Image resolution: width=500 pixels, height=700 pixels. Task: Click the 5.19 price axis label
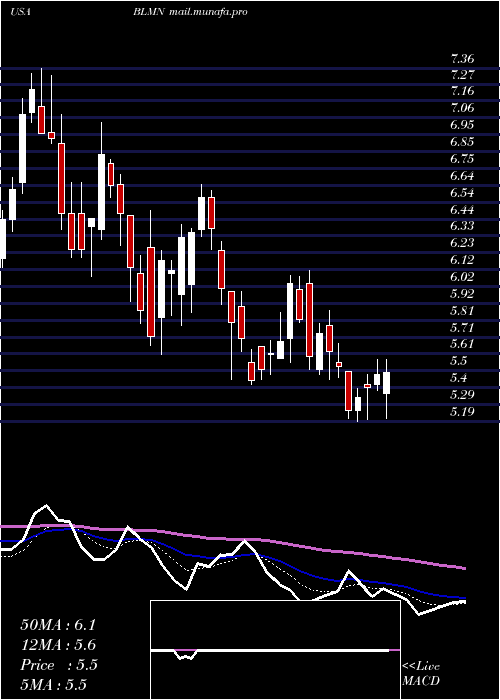click(462, 412)
